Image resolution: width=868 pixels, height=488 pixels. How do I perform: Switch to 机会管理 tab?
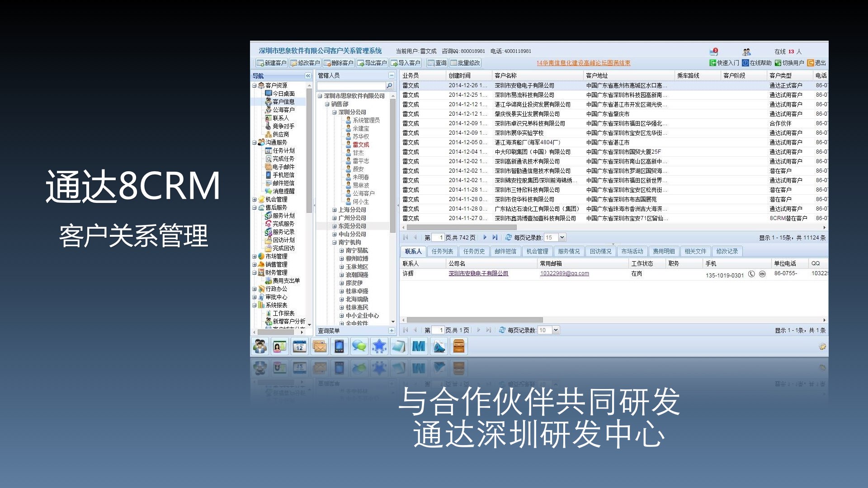point(537,251)
